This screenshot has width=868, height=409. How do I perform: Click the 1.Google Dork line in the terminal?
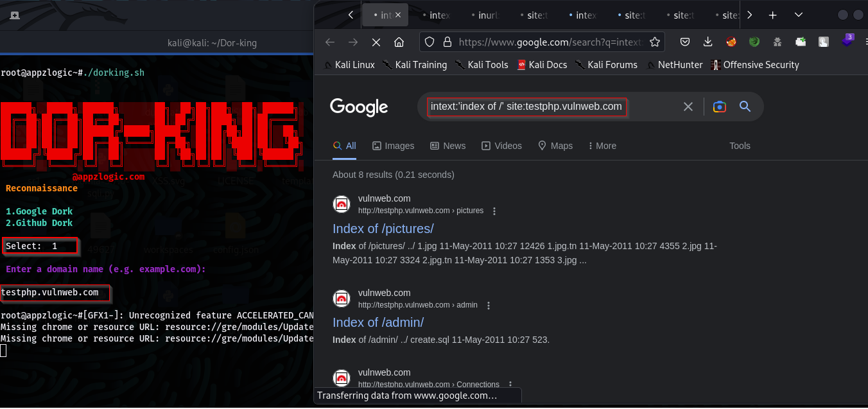(x=39, y=211)
